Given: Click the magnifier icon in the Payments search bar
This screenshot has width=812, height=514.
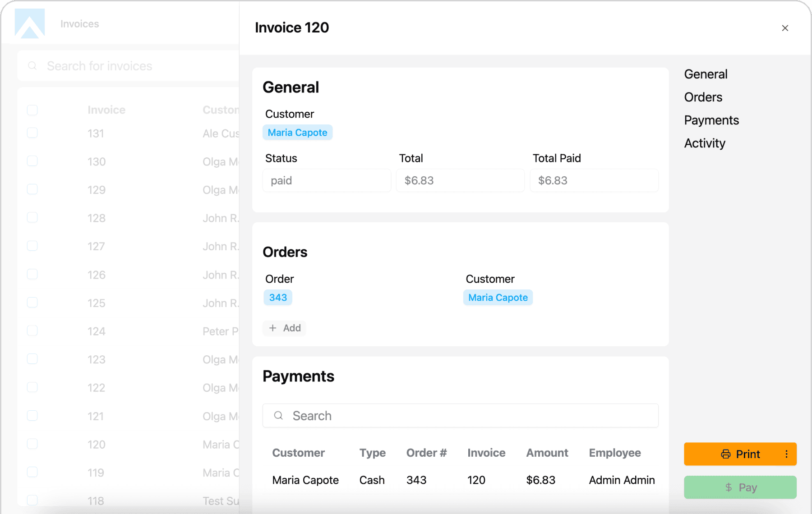Looking at the screenshot, I should [278, 415].
